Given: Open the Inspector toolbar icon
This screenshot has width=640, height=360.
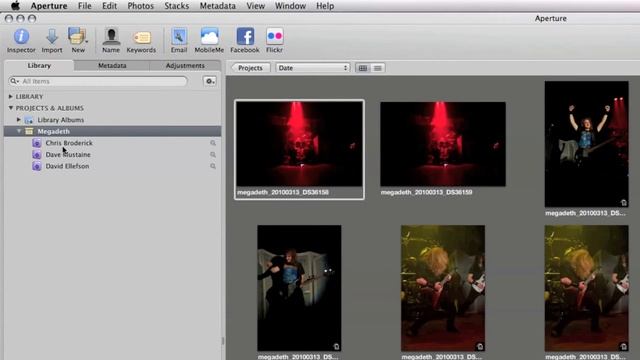Looking at the screenshot, I should 21,36.
